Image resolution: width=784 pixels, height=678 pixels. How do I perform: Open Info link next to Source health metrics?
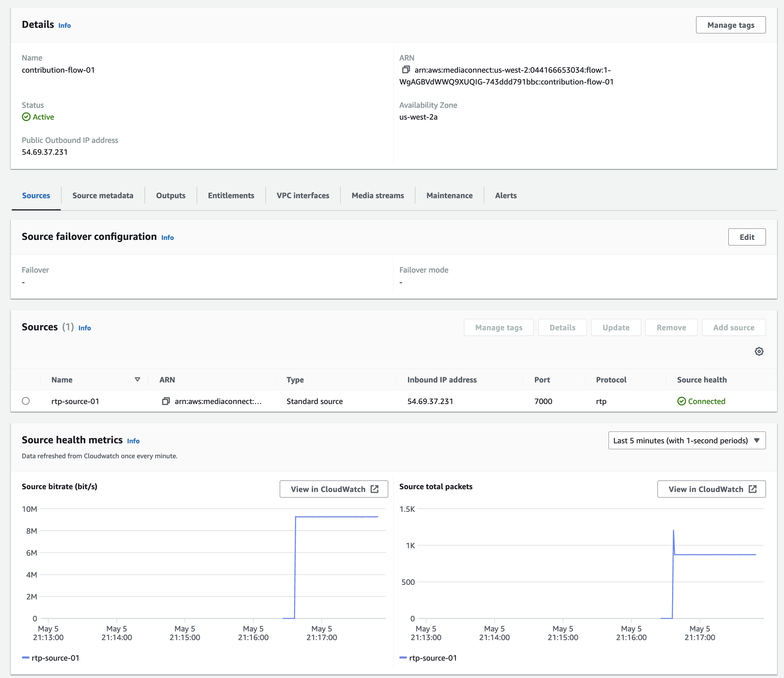(133, 441)
